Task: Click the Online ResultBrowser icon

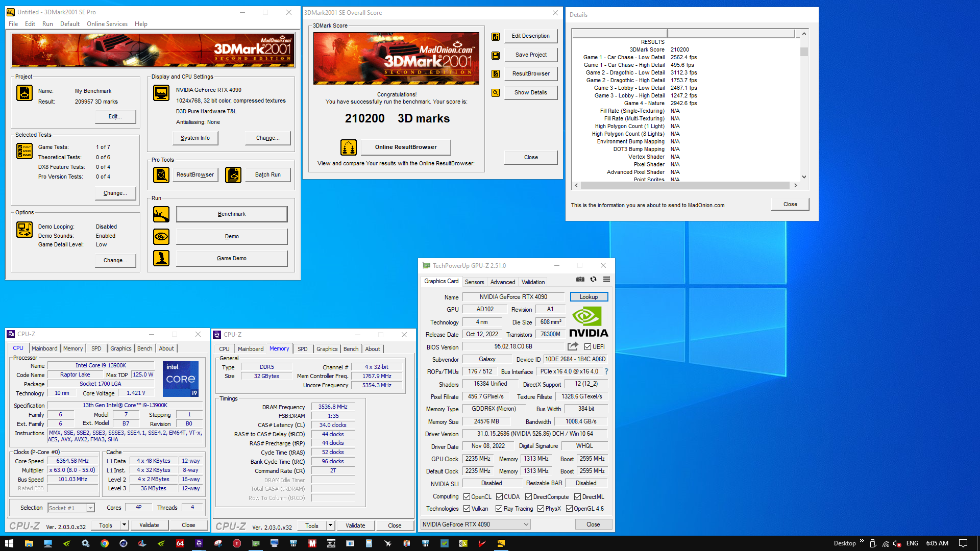Action: (349, 147)
